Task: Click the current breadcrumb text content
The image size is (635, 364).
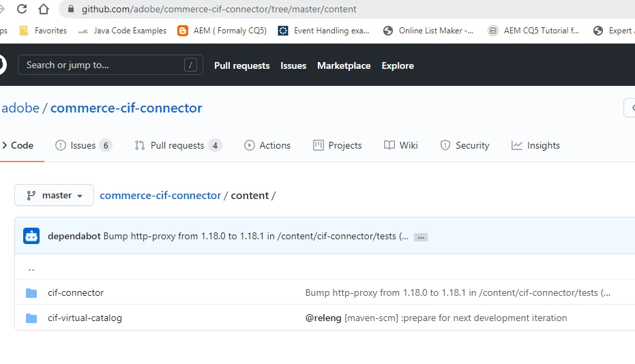Action: 250,196
